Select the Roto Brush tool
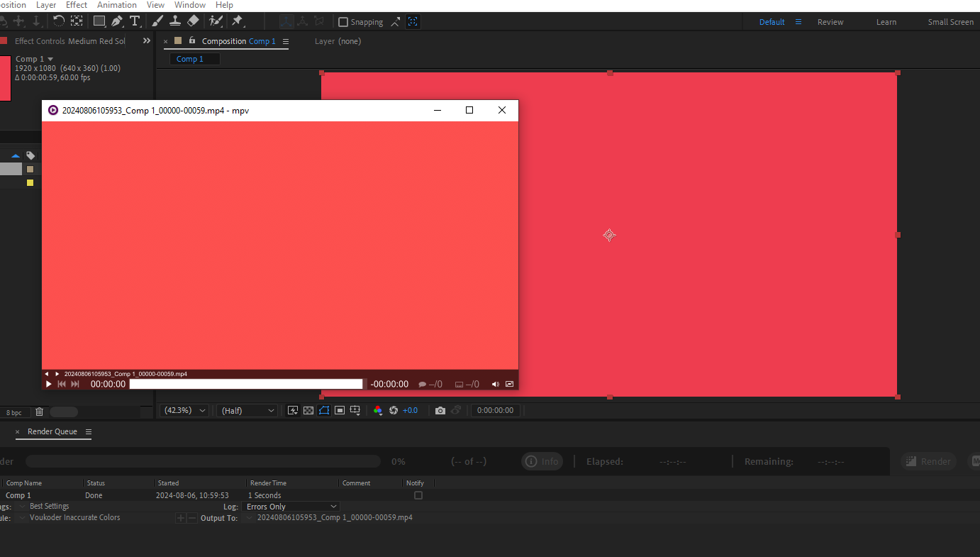Viewport: 980px width, 557px height. click(x=216, y=21)
